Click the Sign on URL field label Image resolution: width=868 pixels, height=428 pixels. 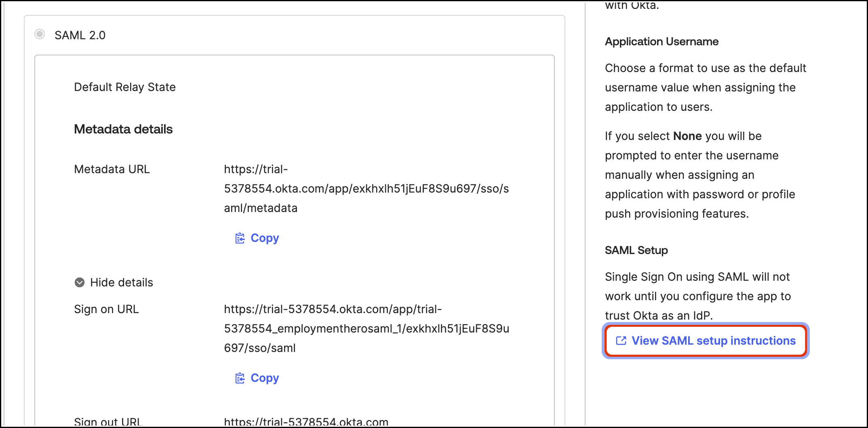[106, 309]
